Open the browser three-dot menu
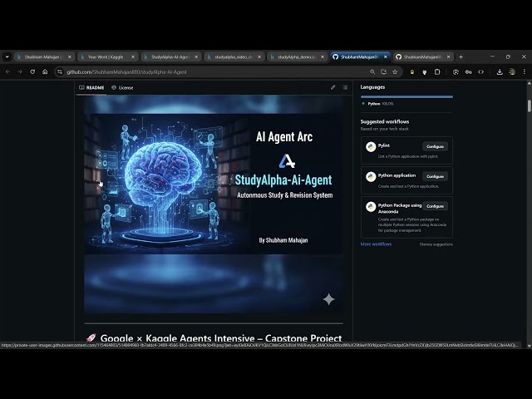Image resolution: width=532 pixels, height=399 pixels. (x=525, y=72)
